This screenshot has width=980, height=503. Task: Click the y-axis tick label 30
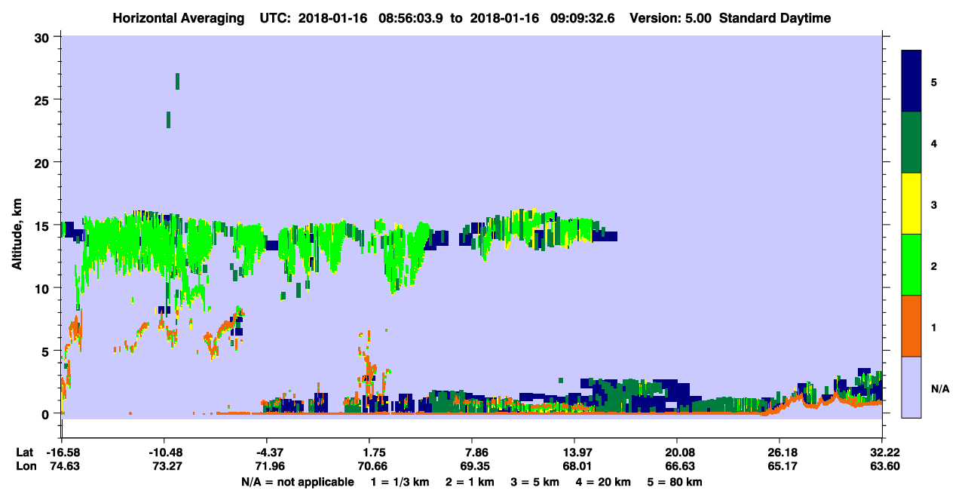coord(44,37)
